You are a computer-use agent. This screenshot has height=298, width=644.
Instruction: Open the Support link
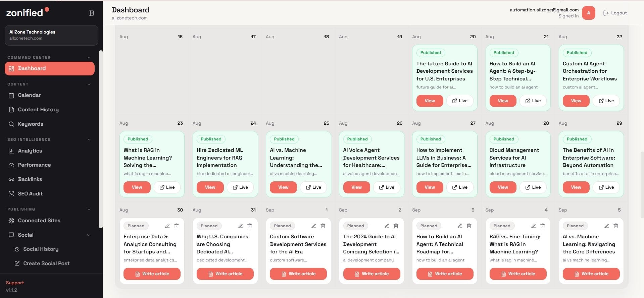(x=15, y=283)
